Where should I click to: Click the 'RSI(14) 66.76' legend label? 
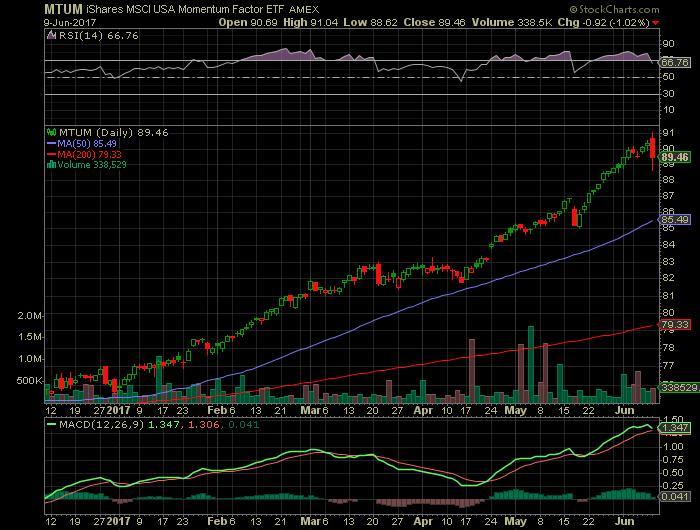[99, 35]
